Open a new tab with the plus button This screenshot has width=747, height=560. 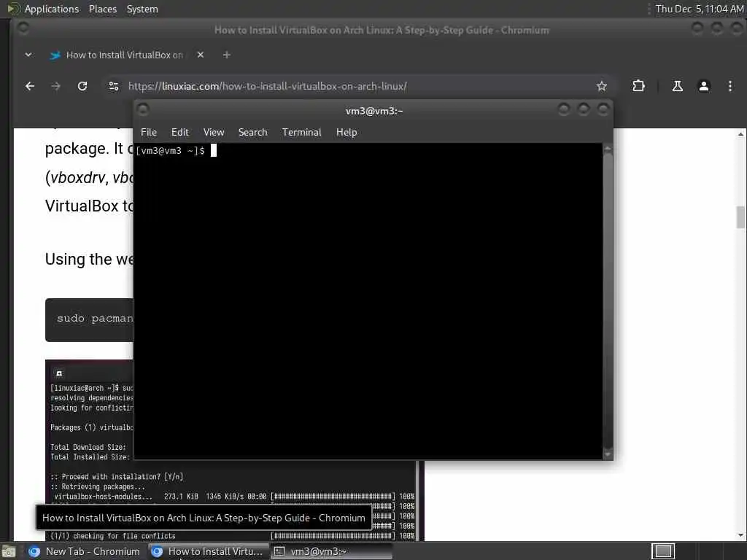point(227,55)
